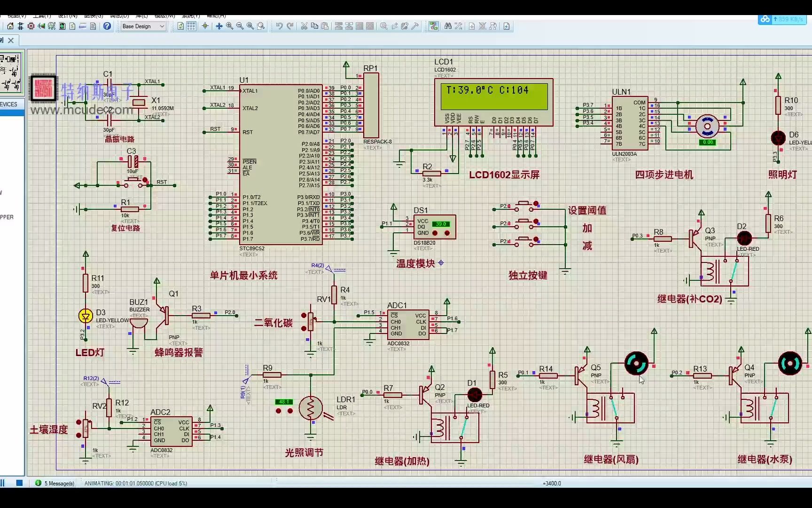Viewport: 812px width, 508px height.
Task: Click the Decompose hammer icon
Action: click(415, 26)
